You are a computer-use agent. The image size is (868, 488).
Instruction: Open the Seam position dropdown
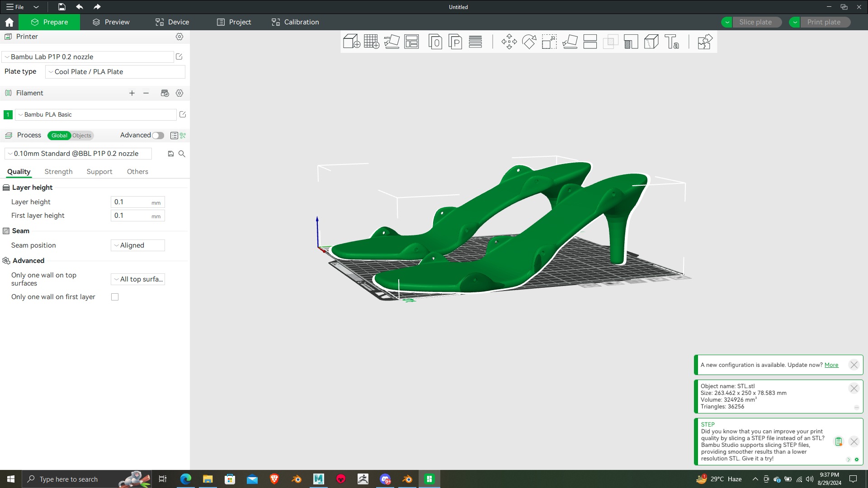pos(137,245)
